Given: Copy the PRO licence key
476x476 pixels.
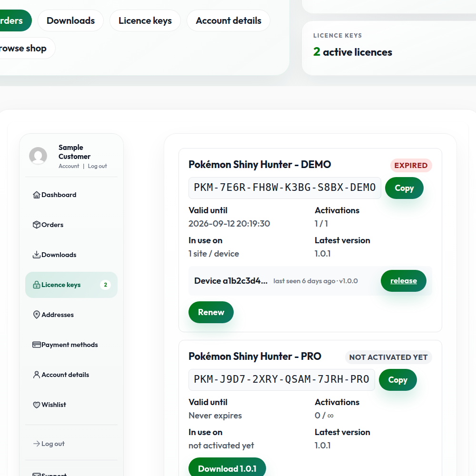Looking at the screenshot, I should pos(397,380).
